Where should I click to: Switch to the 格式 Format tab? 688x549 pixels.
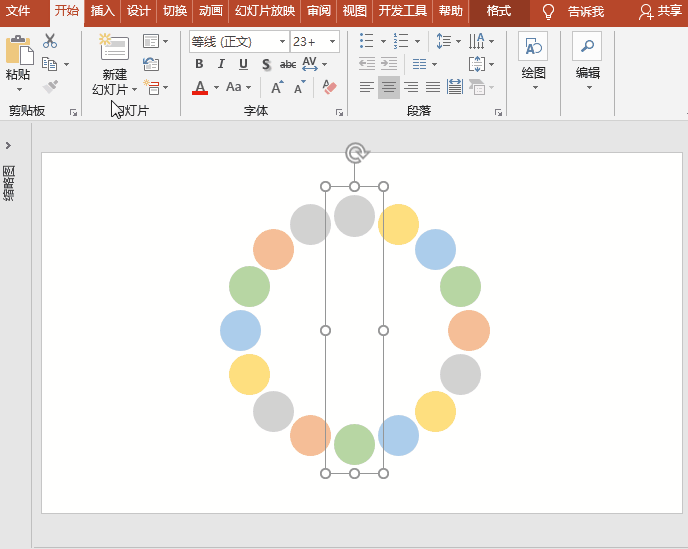click(499, 11)
